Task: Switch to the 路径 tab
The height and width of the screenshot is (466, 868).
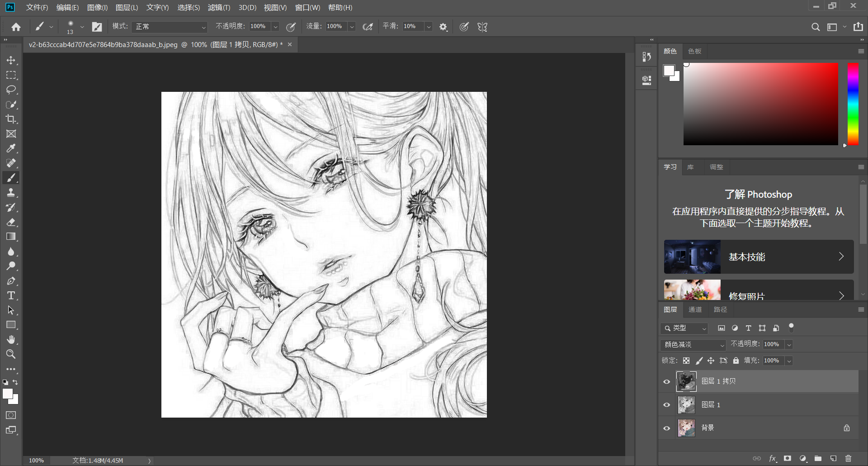Action: pyautogui.click(x=720, y=309)
